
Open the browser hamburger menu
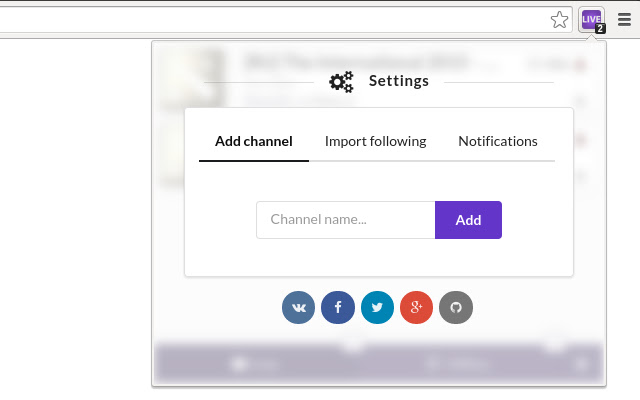[625, 19]
